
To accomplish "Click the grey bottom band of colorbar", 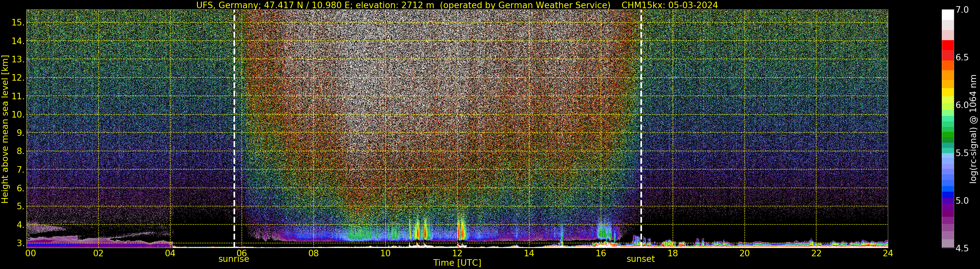I will (x=948, y=244).
